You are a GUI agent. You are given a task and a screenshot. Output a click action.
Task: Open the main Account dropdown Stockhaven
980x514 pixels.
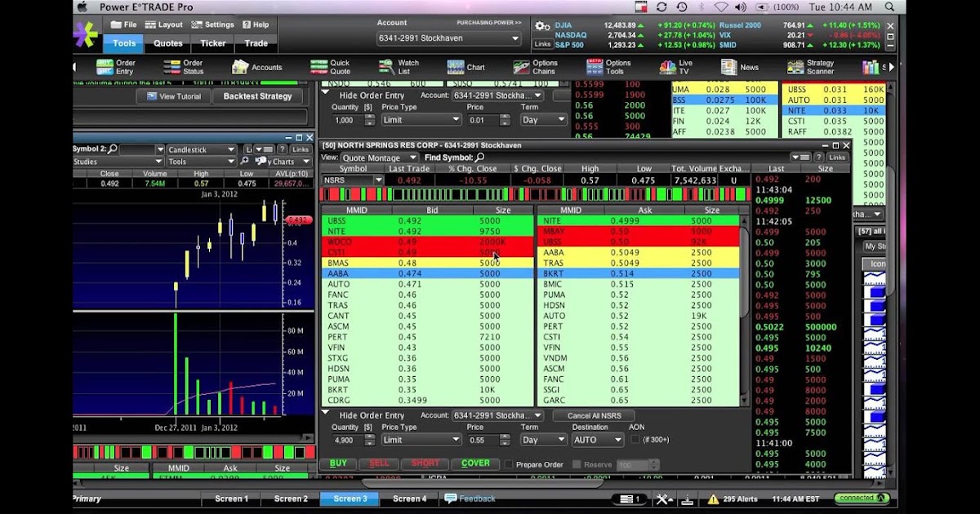point(449,38)
